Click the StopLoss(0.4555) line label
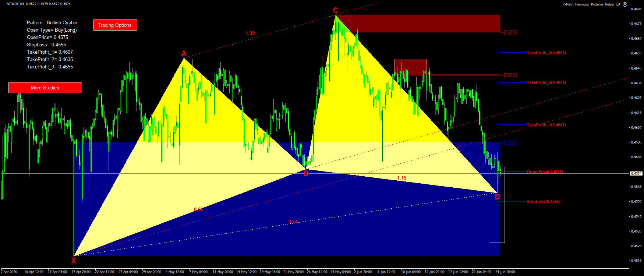The height and width of the screenshot is (276, 644). coord(543,201)
